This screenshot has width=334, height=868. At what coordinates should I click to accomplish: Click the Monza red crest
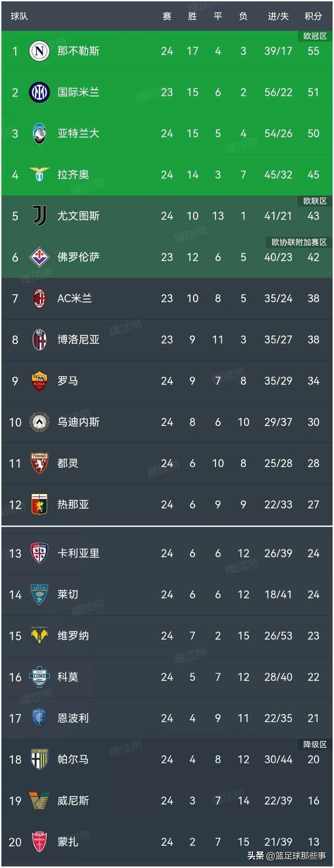pos(39,842)
